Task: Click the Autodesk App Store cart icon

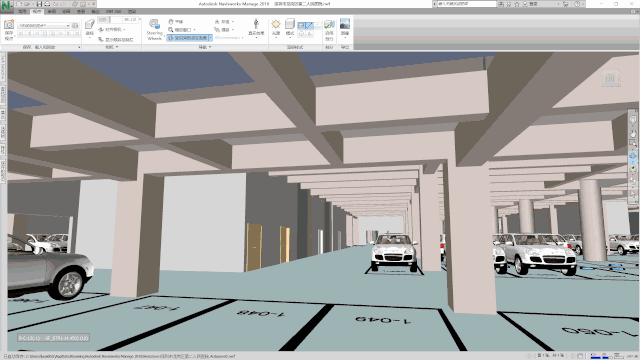Action: (566, 4)
